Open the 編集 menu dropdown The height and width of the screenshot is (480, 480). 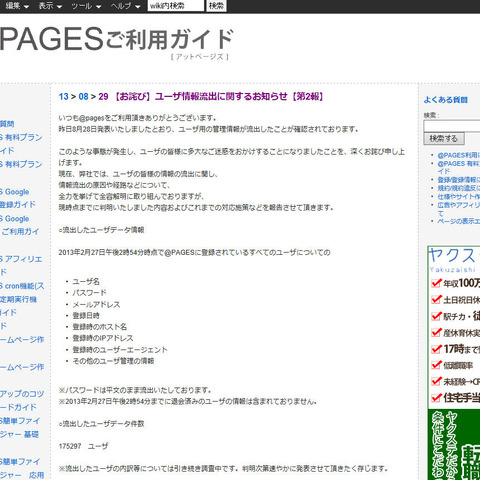pyautogui.click(x=17, y=6)
